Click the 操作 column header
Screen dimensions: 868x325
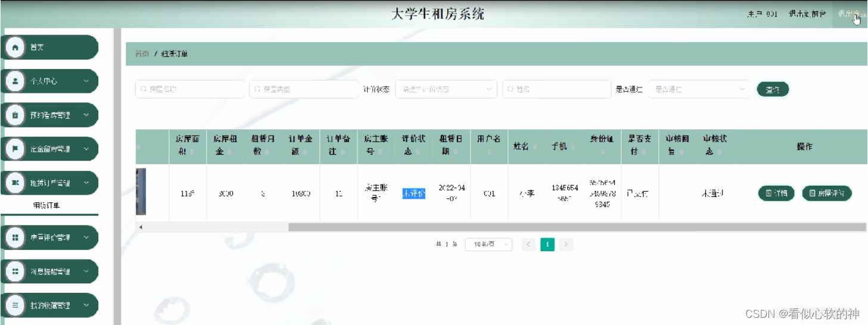click(x=804, y=146)
